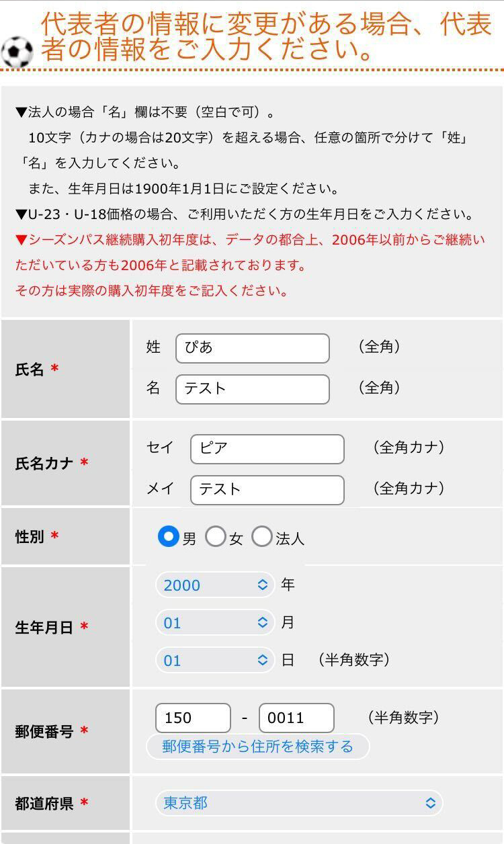Click the chevron arrows on the year selector
Image resolution: width=504 pixels, height=844 pixels.
(x=263, y=585)
